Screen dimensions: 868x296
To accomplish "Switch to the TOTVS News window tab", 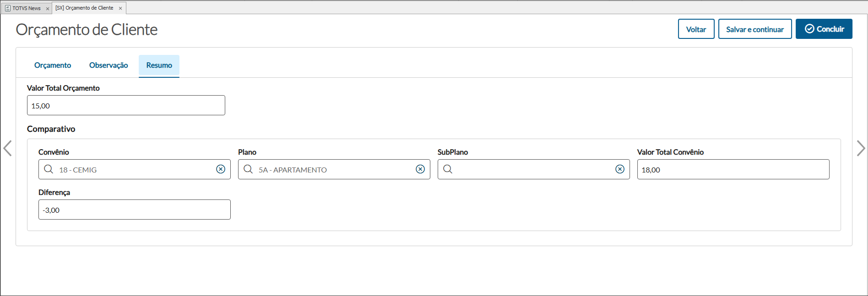I will [x=26, y=8].
